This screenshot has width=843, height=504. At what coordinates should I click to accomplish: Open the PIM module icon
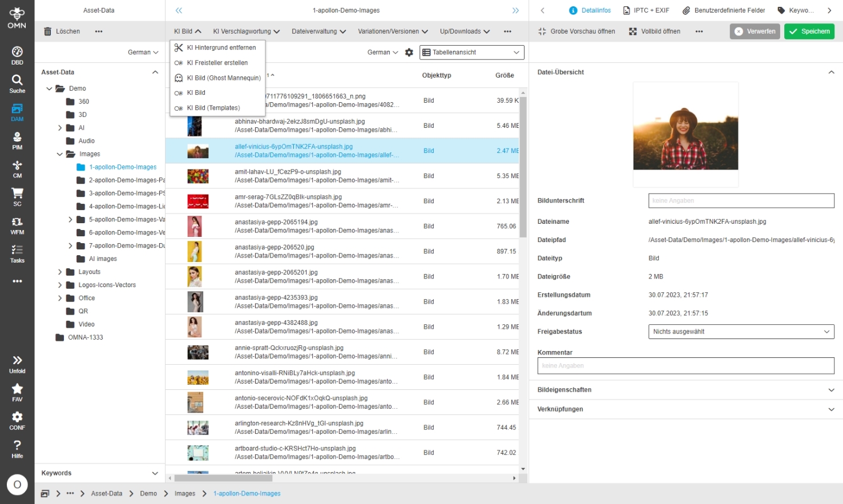click(17, 140)
